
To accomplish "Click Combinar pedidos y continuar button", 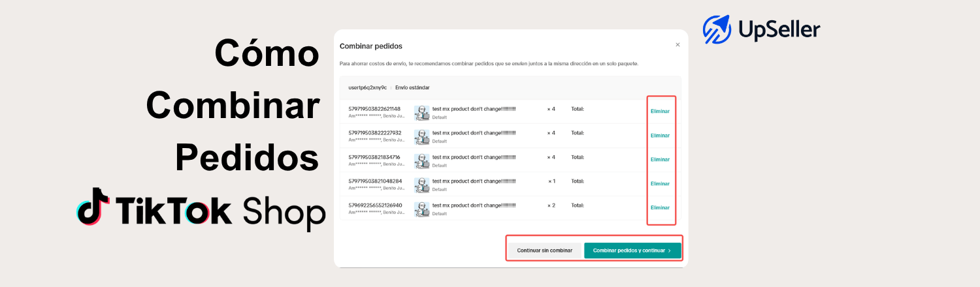I will tap(632, 250).
